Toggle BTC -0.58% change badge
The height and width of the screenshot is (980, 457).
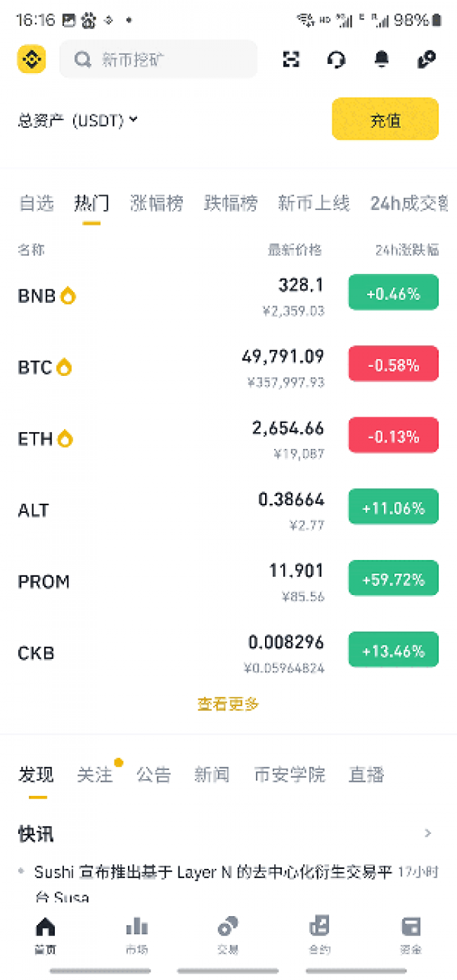click(393, 365)
